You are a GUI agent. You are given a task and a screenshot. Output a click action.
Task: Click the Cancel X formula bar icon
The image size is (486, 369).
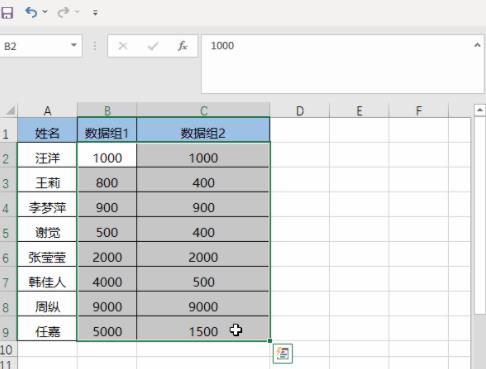click(x=123, y=46)
